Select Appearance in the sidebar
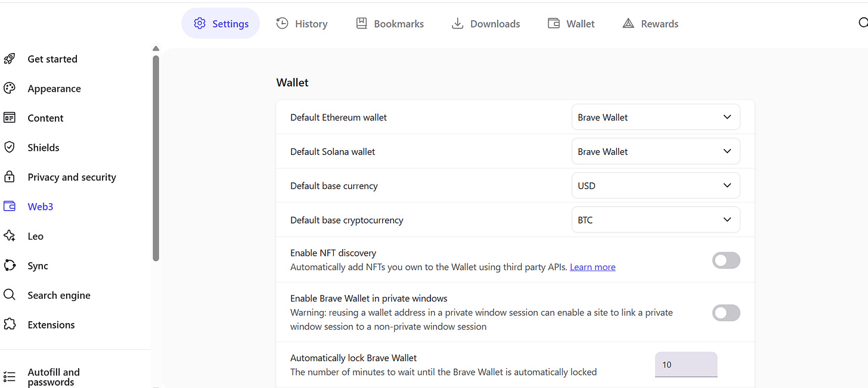 tap(54, 88)
